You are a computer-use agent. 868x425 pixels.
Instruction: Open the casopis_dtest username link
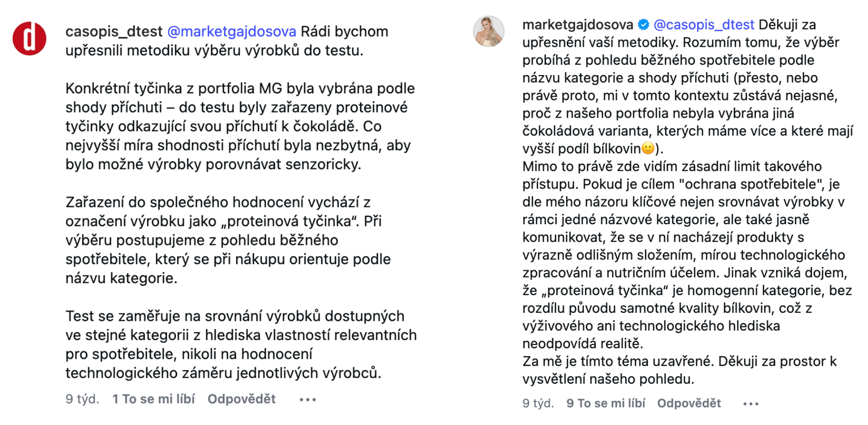(114, 31)
